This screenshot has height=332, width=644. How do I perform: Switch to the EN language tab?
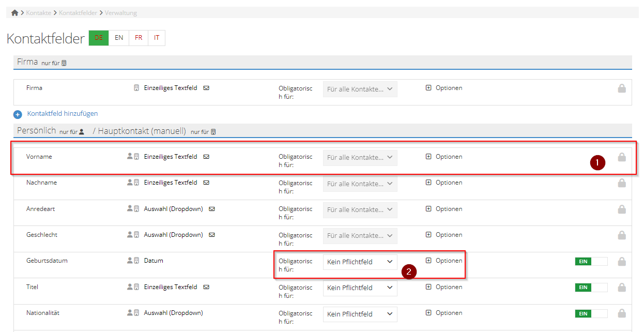(119, 38)
